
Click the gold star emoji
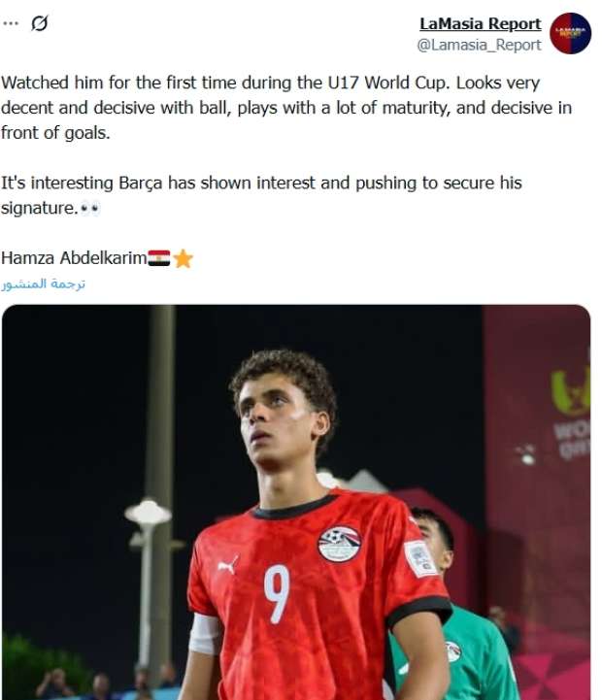pos(183,258)
